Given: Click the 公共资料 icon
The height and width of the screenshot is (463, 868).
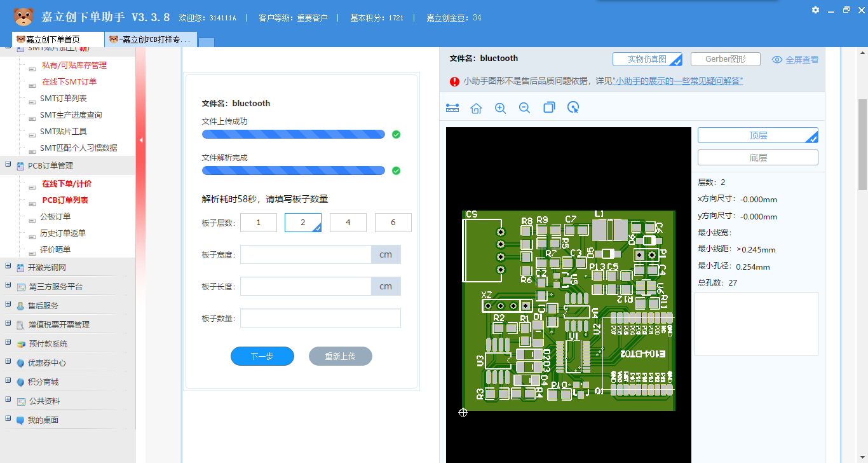Looking at the screenshot, I should [x=21, y=401].
